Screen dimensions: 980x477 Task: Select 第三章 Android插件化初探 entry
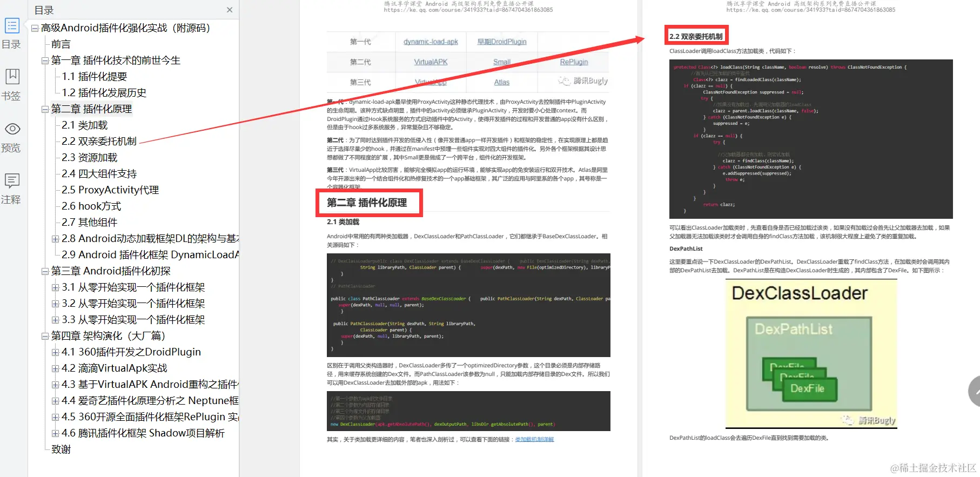[111, 271]
